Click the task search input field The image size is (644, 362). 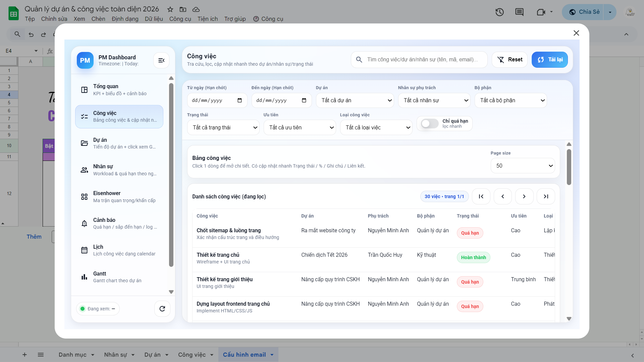click(423, 60)
